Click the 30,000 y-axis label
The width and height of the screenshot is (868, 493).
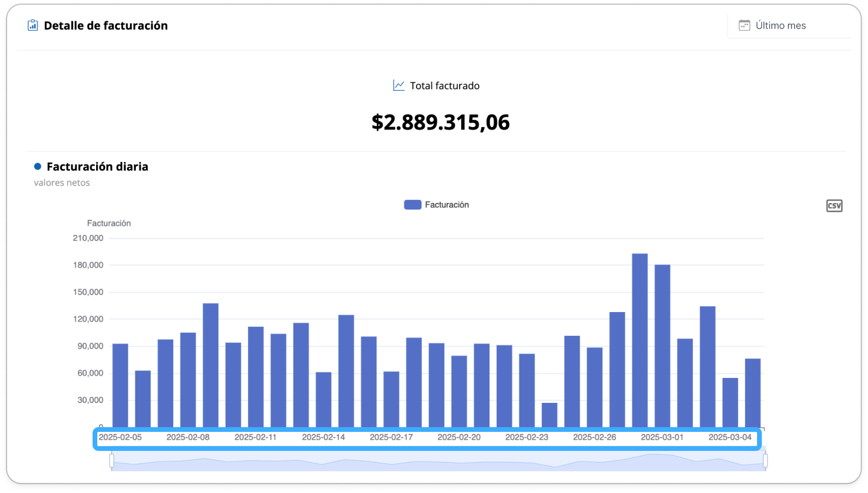pos(90,400)
